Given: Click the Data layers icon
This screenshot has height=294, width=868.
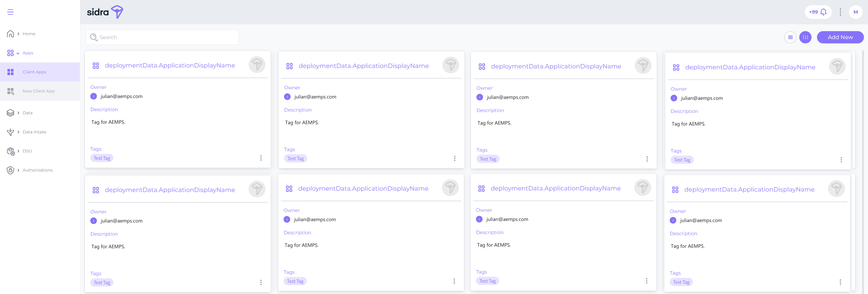Looking at the screenshot, I should click(x=10, y=113).
